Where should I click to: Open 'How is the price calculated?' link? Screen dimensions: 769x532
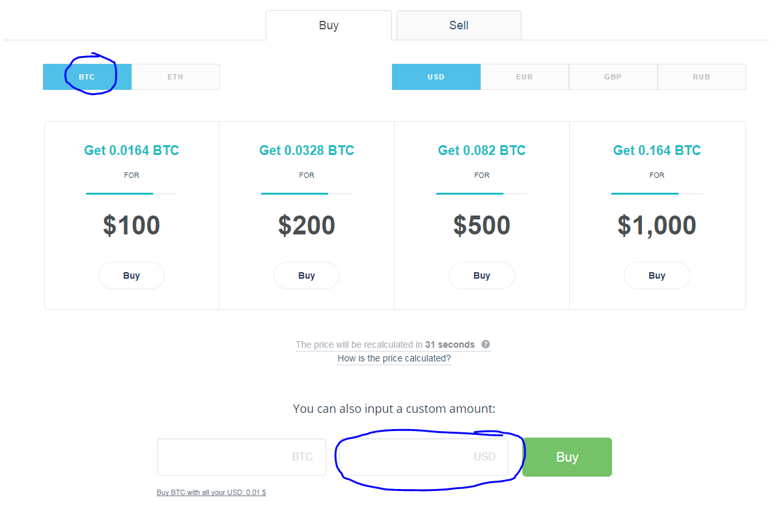[394, 358]
